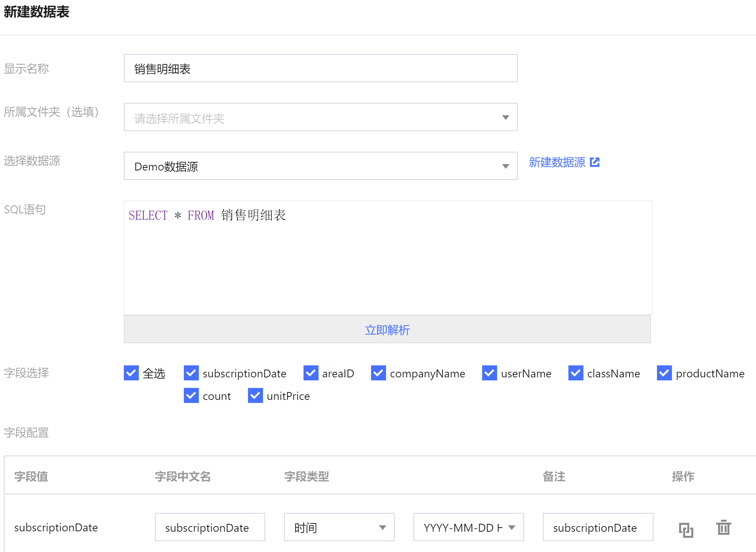The height and width of the screenshot is (552, 756).
Task: Delete the subscriptionDate field row
Action: (723, 528)
